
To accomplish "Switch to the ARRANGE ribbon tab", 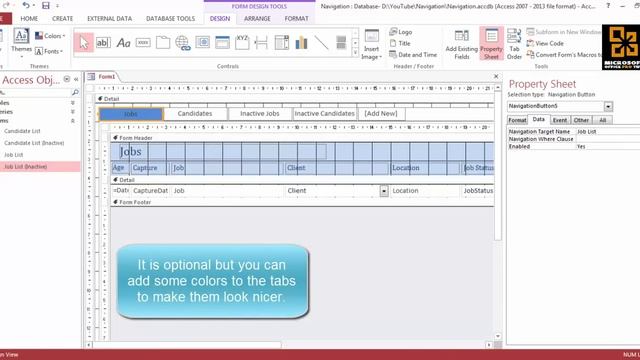I will [257, 19].
